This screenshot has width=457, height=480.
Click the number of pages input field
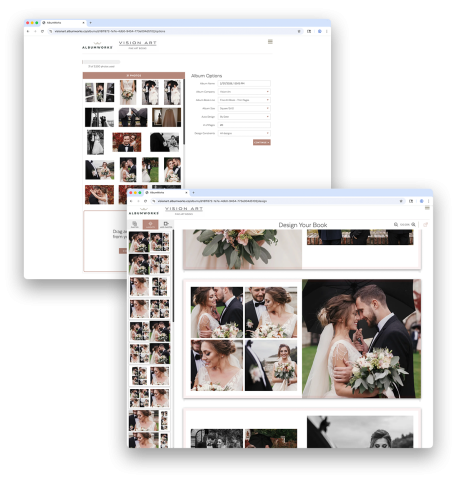tap(244, 125)
